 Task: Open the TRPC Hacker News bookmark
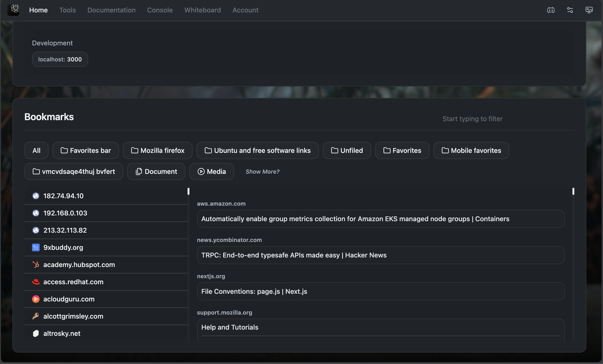click(381, 255)
